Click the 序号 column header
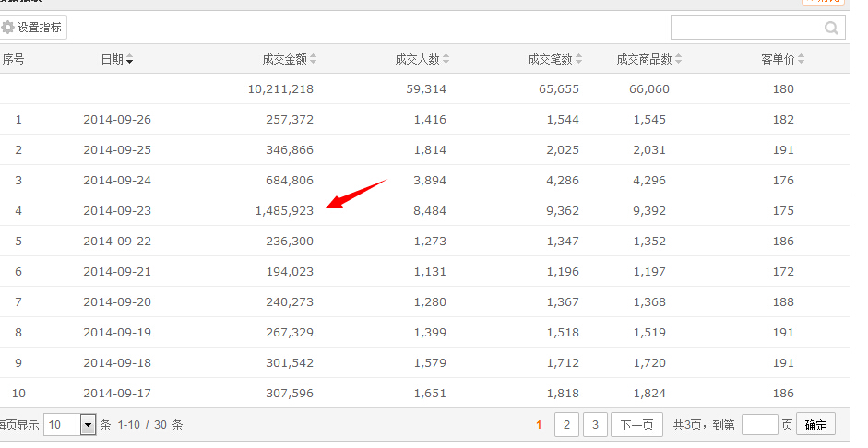868x448 pixels. tap(14, 59)
